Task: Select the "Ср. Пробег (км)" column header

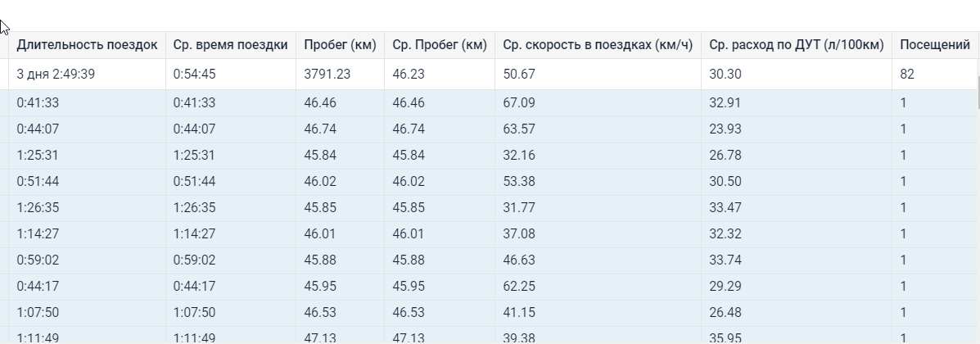Action: tap(440, 45)
